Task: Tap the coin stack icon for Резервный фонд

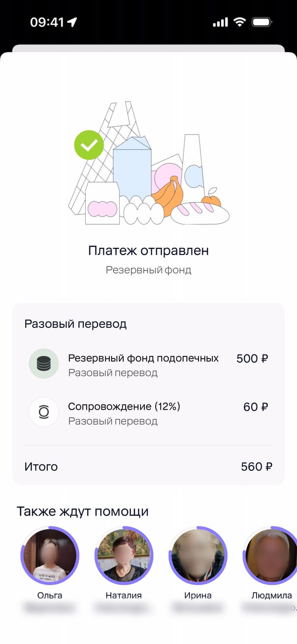Action: click(x=44, y=364)
